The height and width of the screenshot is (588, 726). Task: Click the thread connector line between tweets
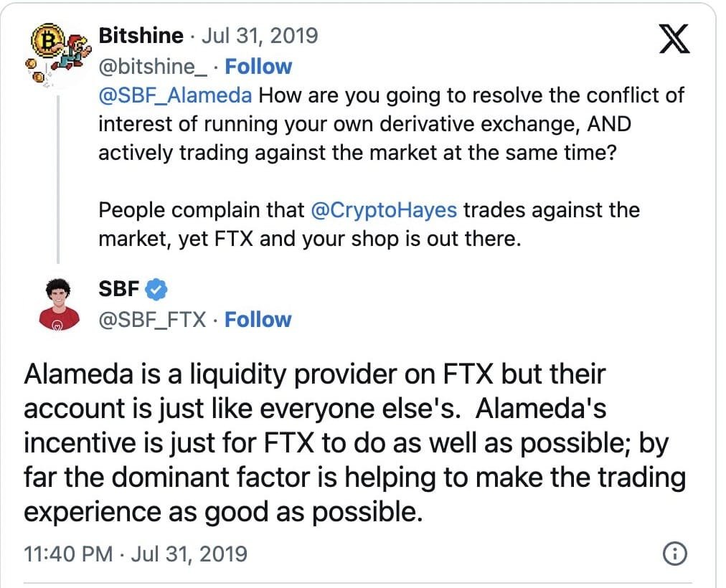click(x=57, y=179)
